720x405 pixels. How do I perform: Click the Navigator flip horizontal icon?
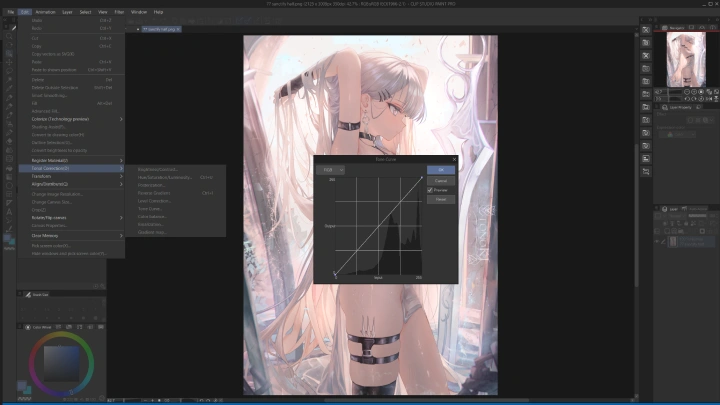click(x=709, y=99)
